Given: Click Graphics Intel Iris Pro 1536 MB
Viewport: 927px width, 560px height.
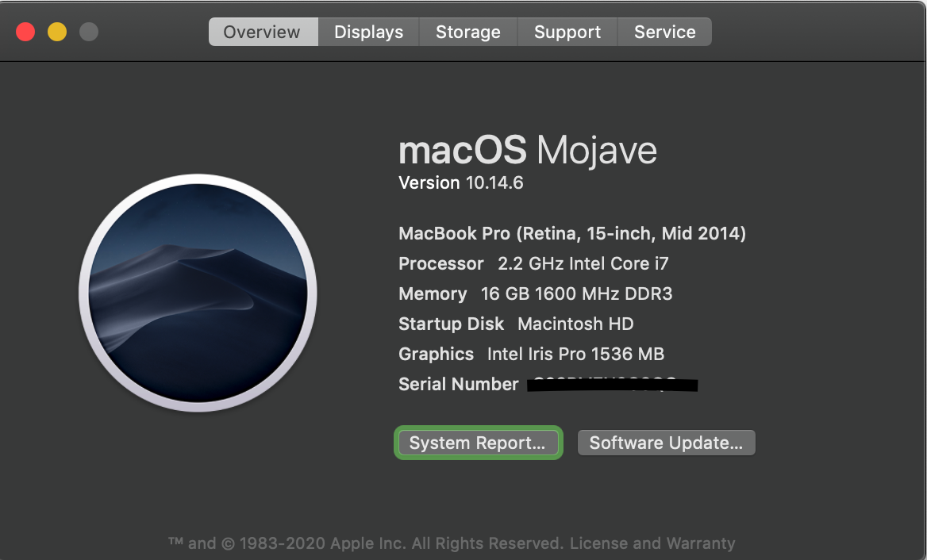Looking at the screenshot, I should 532,354.
